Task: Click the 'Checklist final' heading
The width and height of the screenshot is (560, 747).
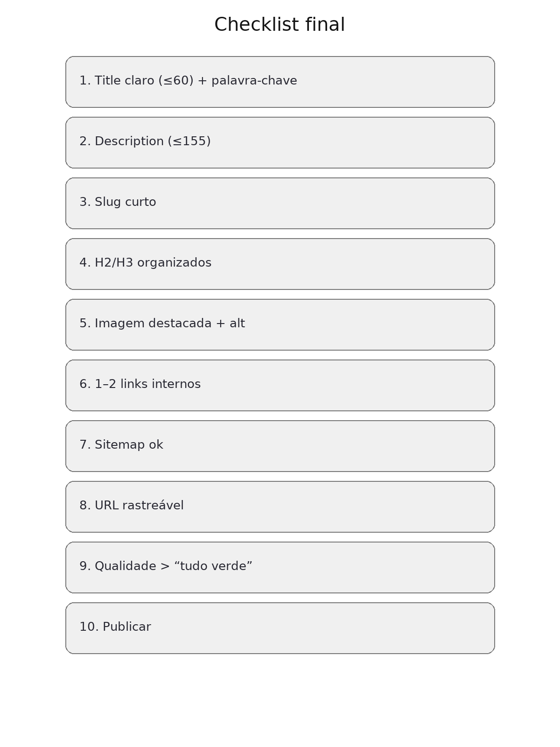Action: [280, 25]
